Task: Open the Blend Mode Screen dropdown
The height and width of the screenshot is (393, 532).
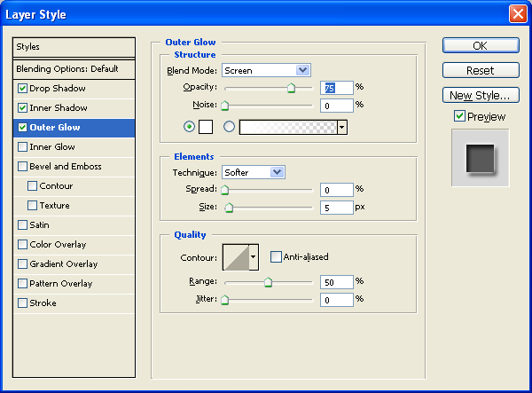Action: click(302, 70)
